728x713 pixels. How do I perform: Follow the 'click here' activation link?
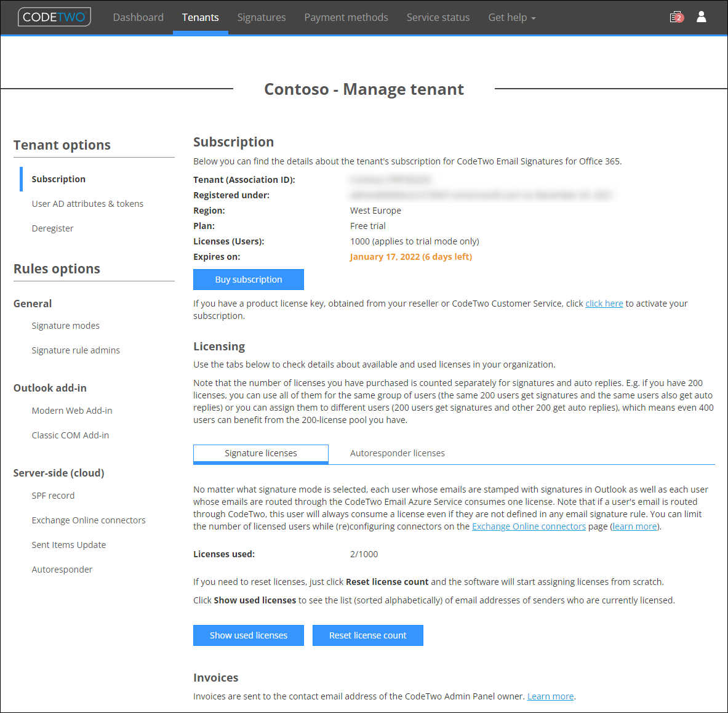(x=604, y=304)
